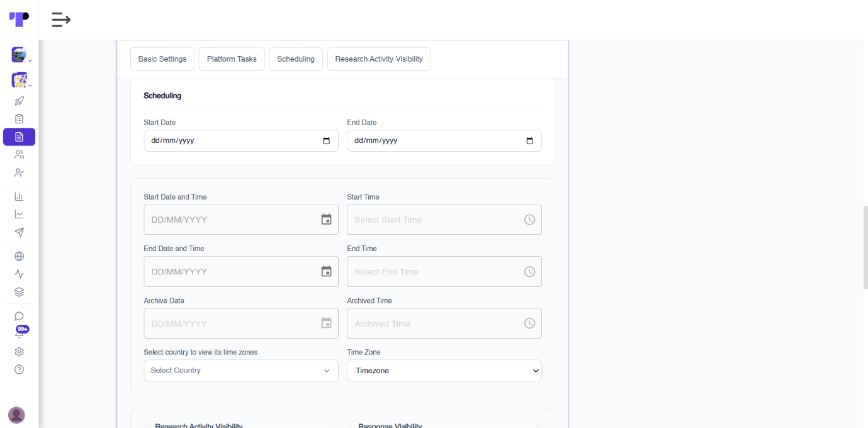Open the line chart icon in sidebar
This screenshot has width=868, height=428.
[19, 214]
